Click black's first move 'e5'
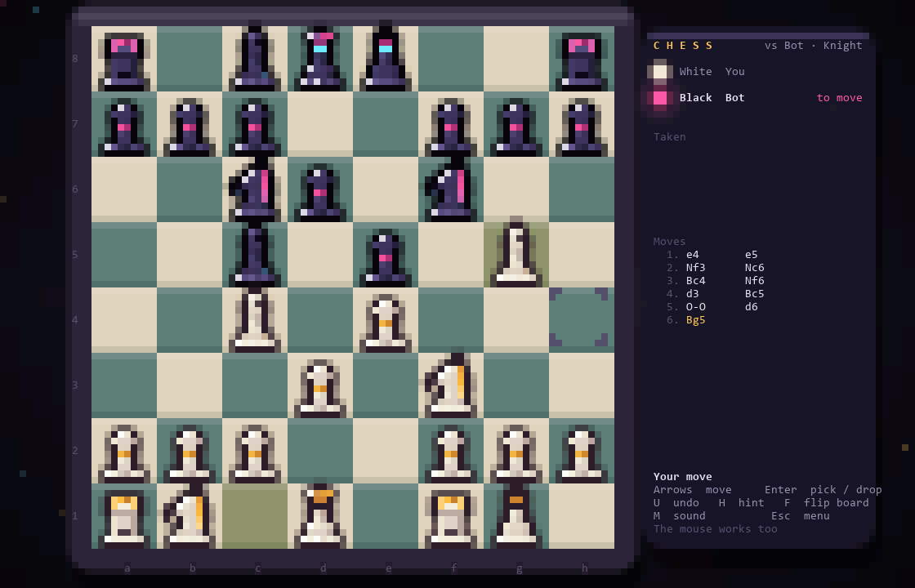 [751, 254]
